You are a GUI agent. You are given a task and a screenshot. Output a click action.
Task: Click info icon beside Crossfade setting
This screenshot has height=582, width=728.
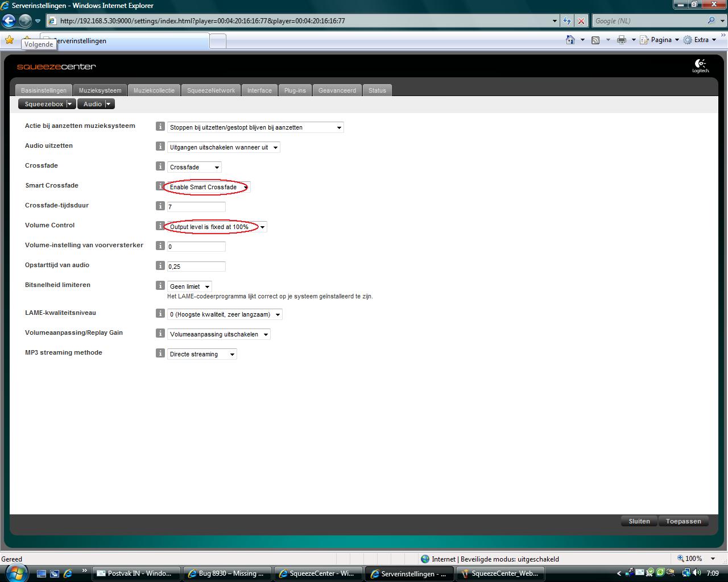coord(160,167)
